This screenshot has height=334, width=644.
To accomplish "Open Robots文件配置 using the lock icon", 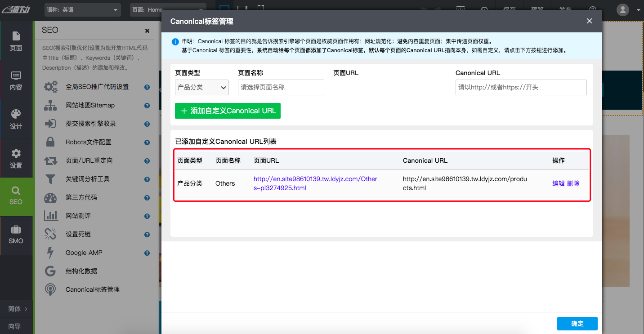I will (50, 142).
